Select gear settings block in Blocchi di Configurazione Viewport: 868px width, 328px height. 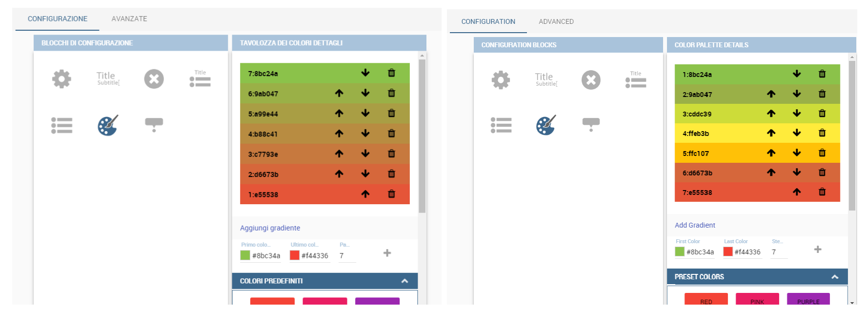click(x=61, y=79)
